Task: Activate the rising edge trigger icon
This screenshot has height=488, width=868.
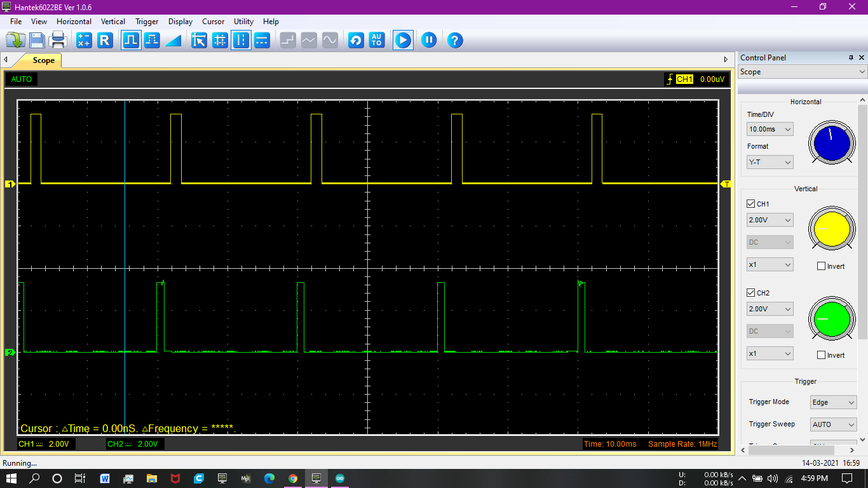Action: 131,40
